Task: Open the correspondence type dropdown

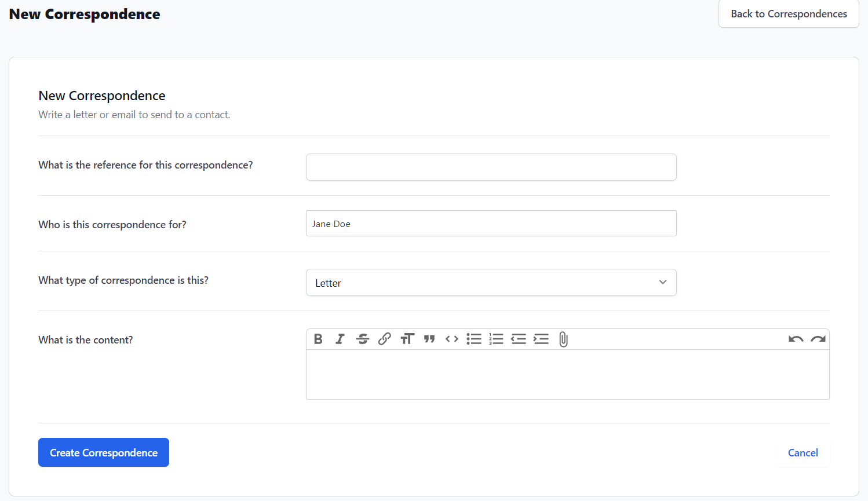Action: (x=491, y=283)
